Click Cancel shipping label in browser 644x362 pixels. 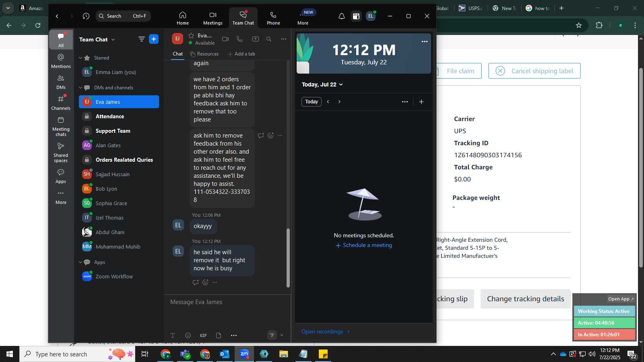(x=535, y=71)
